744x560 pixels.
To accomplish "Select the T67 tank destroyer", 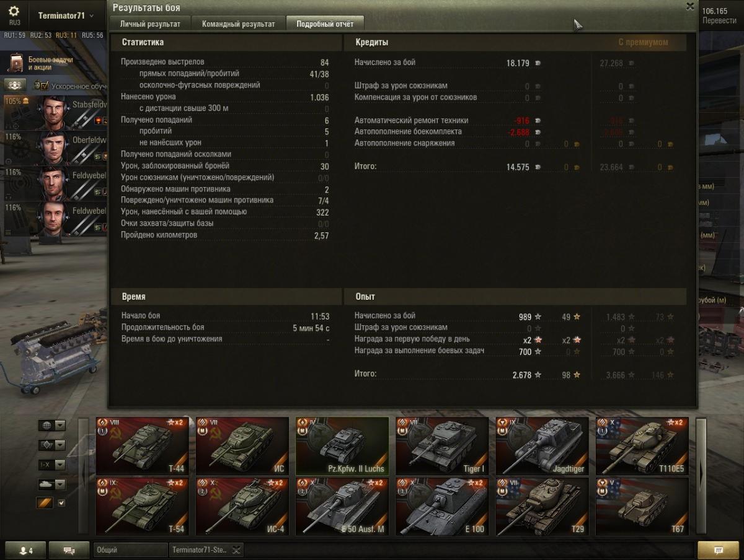I will 642,506.
